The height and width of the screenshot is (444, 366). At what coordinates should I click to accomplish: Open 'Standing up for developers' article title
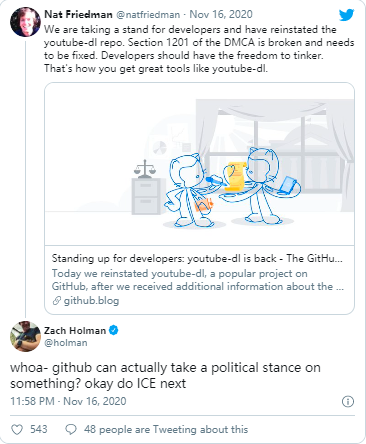click(x=197, y=258)
